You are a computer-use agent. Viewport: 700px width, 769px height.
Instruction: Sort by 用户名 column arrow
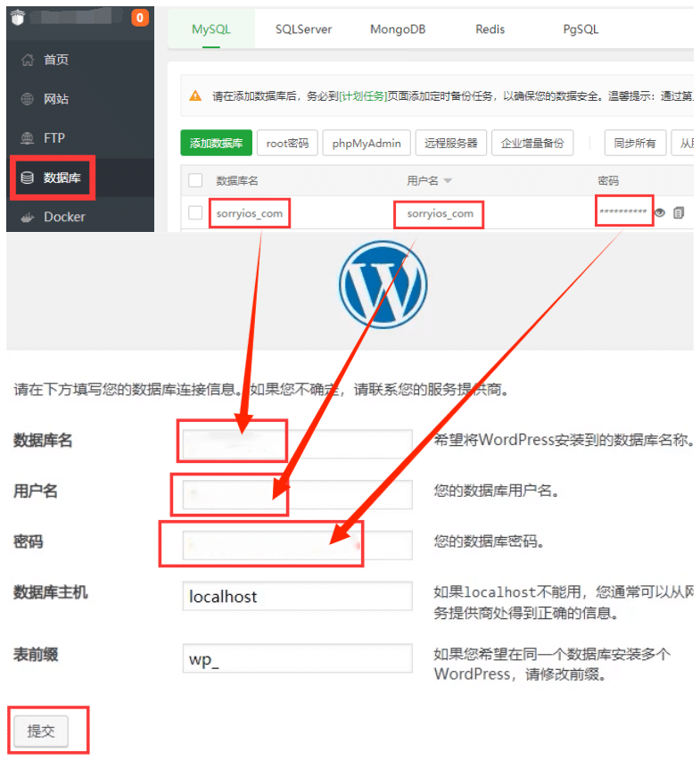tap(448, 181)
